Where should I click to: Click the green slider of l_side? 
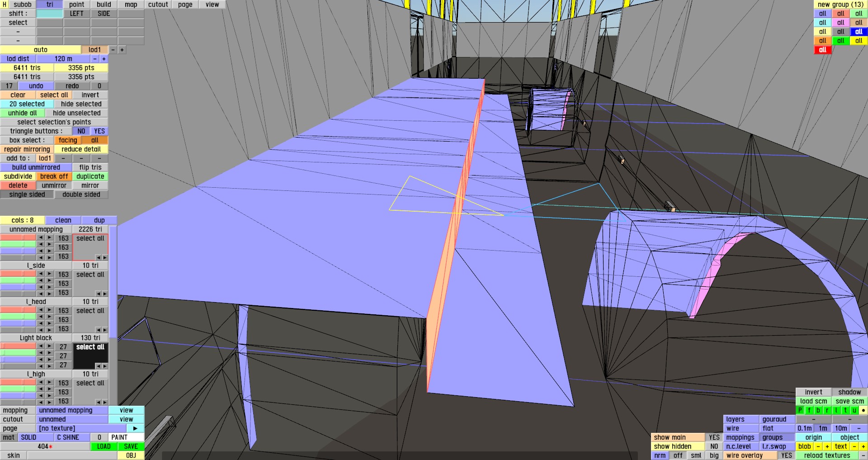(18, 280)
